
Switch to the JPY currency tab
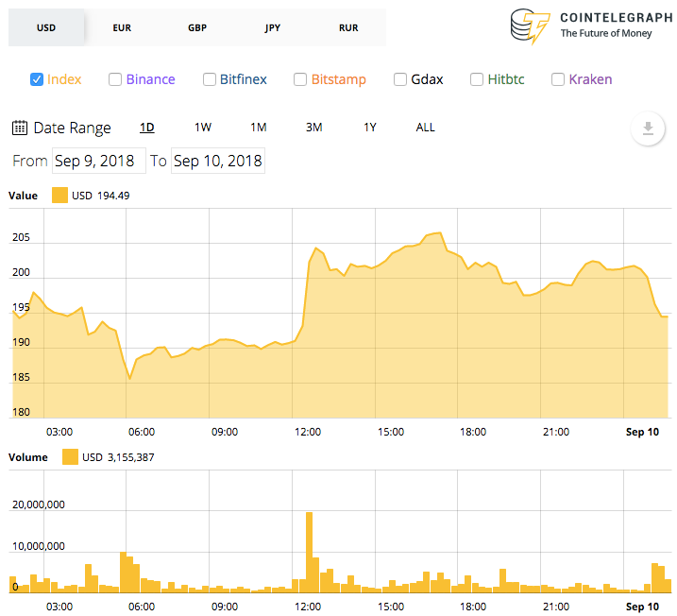[273, 27]
